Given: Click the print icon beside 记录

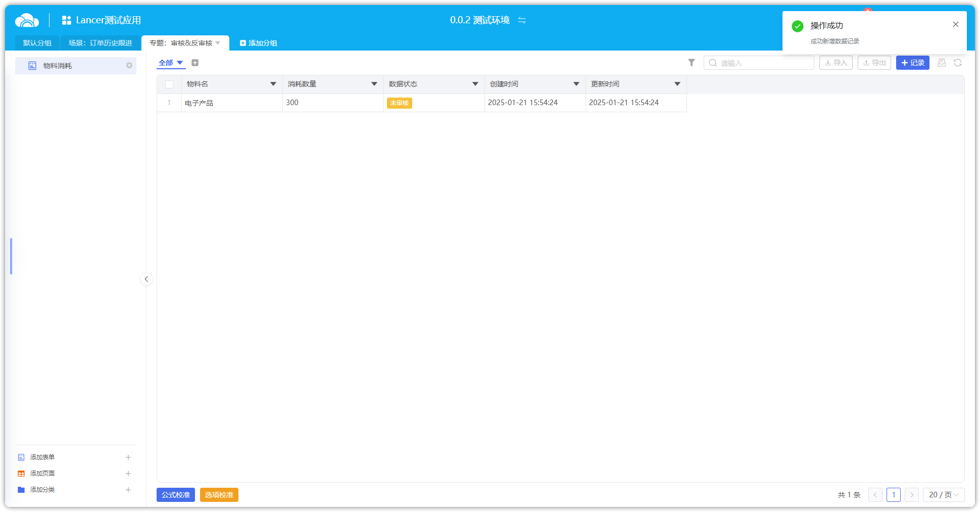Looking at the screenshot, I should pos(942,63).
